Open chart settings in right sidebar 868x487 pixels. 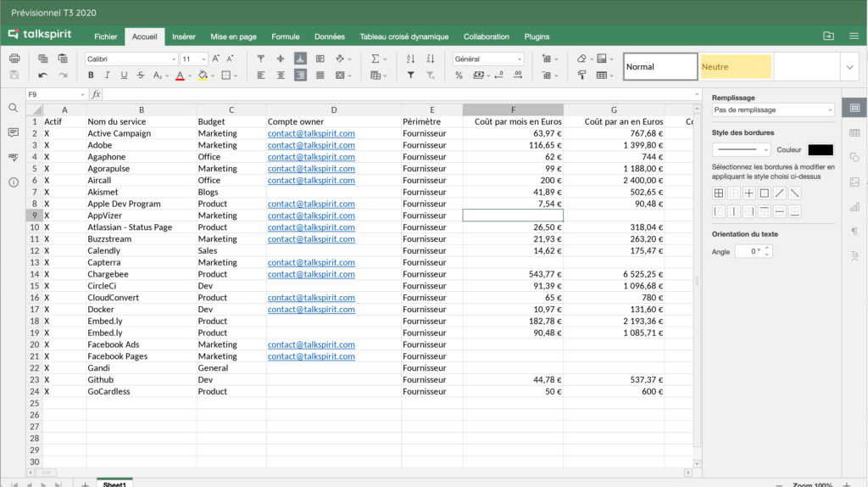point(854,206)
